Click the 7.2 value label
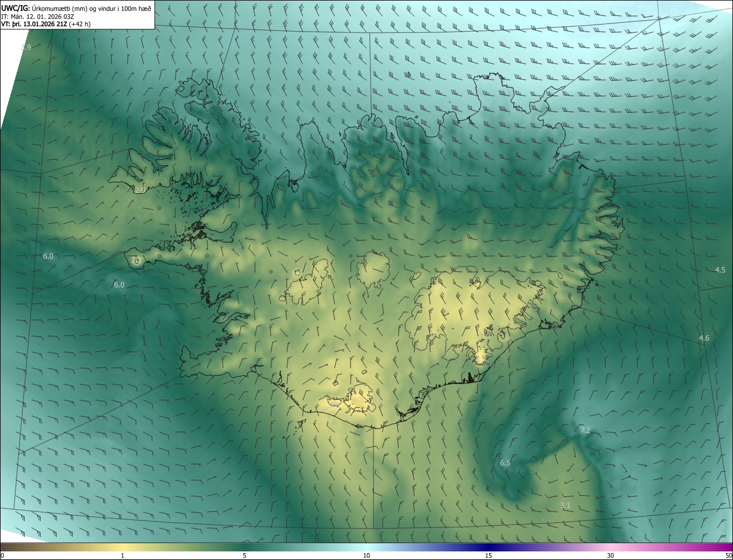Screen dimensions: 733x560 click(585, 430)
